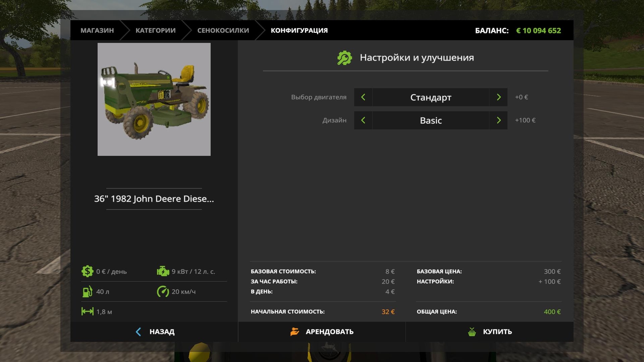
Task: Click the settings wrench gear icon
Action: point(344,58)
